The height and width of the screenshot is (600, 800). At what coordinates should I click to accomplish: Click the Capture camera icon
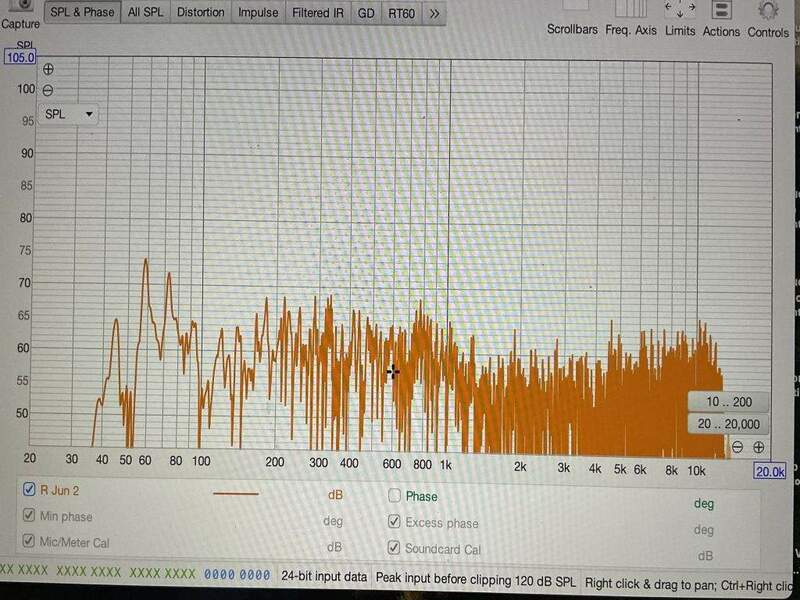pyautogui.click(x=20, y=5)
